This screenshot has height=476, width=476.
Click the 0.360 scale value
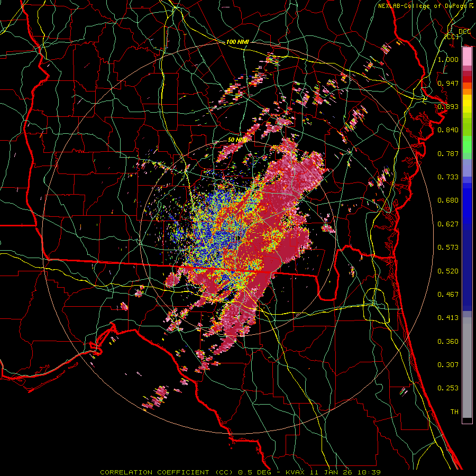coord(448,342)
